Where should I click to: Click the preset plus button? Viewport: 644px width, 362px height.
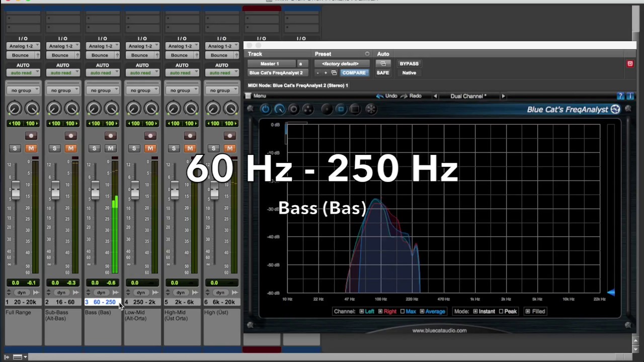tap(326, 73)
